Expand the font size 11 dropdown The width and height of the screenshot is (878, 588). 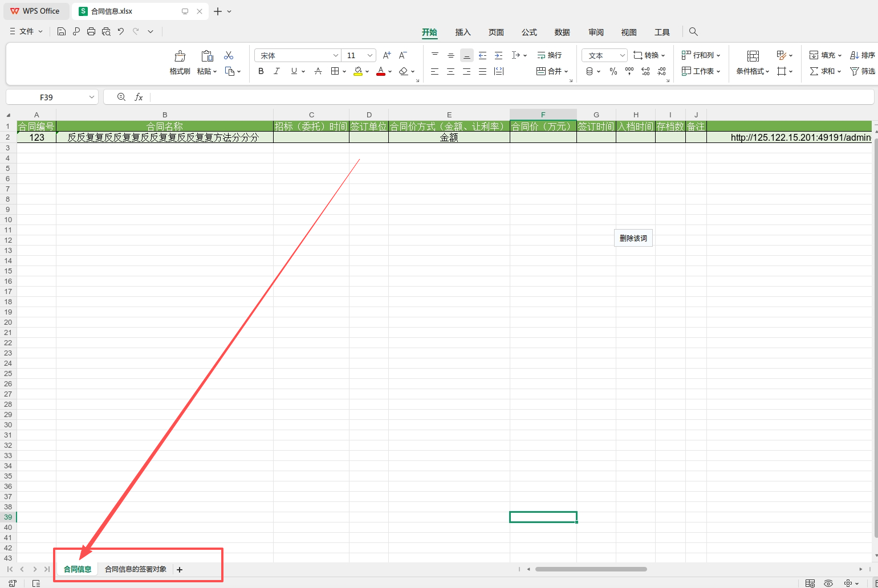(370, 55)
